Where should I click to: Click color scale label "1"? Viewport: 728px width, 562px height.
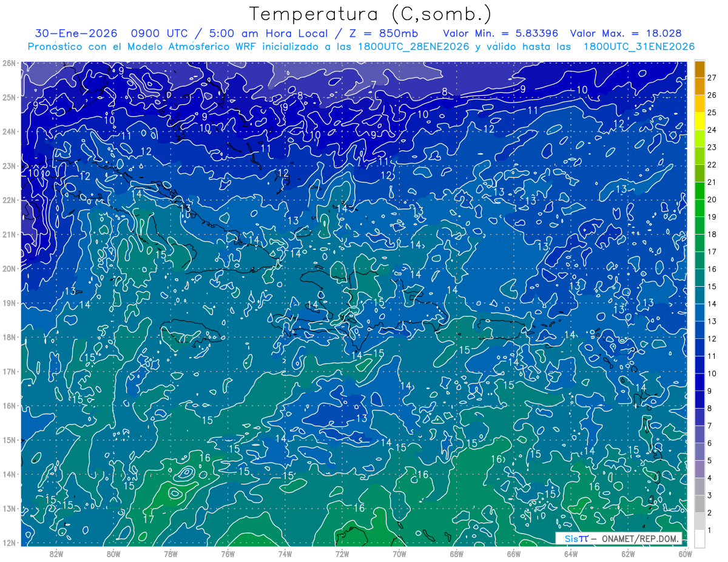point(710,530)
